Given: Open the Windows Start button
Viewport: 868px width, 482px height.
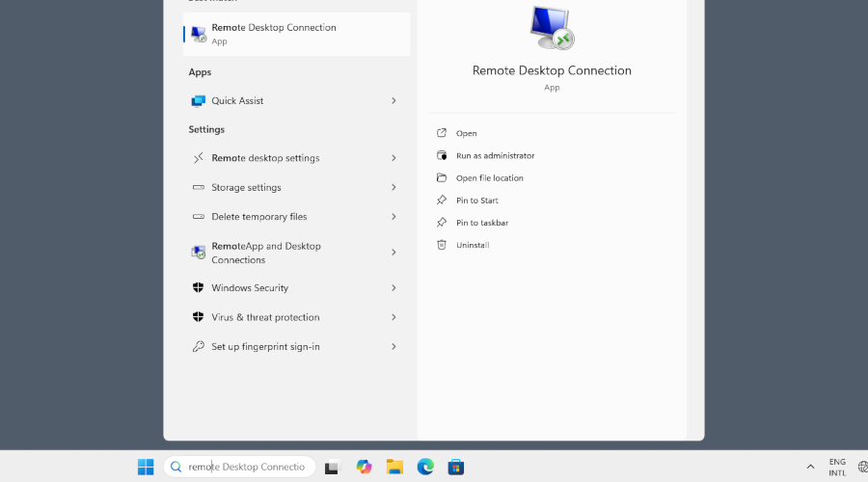Looking at the screenshot, I should click(146, 468).
